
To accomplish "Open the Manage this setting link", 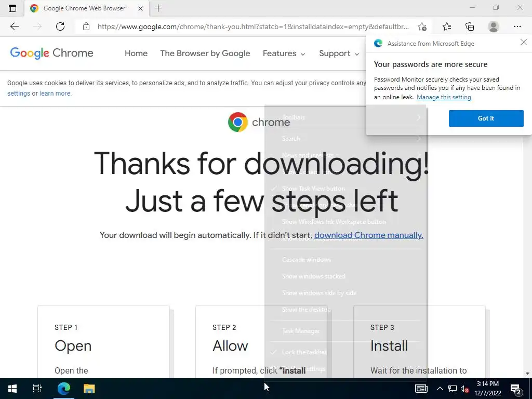I will (444, 97).
